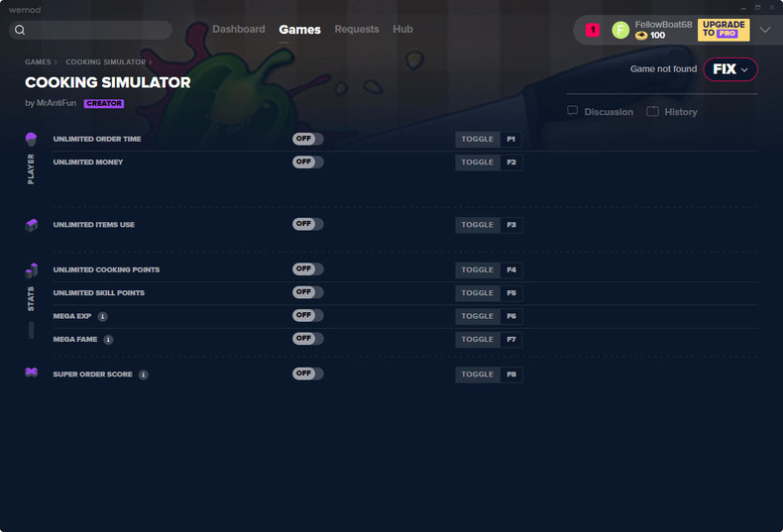The width and height of the screenshot is (783, 532).
Task: Click TOGGLE button for F2 hotkey
Action: 478,162
